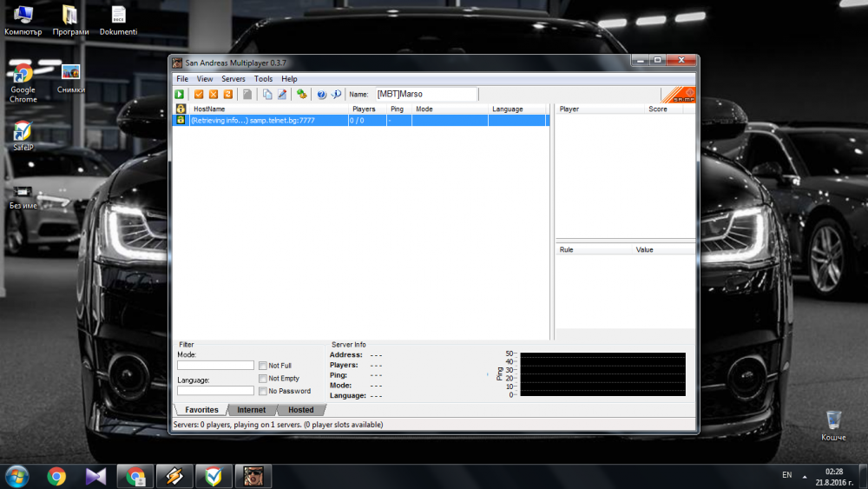Click the About info bubble icon

click(336, 94)
